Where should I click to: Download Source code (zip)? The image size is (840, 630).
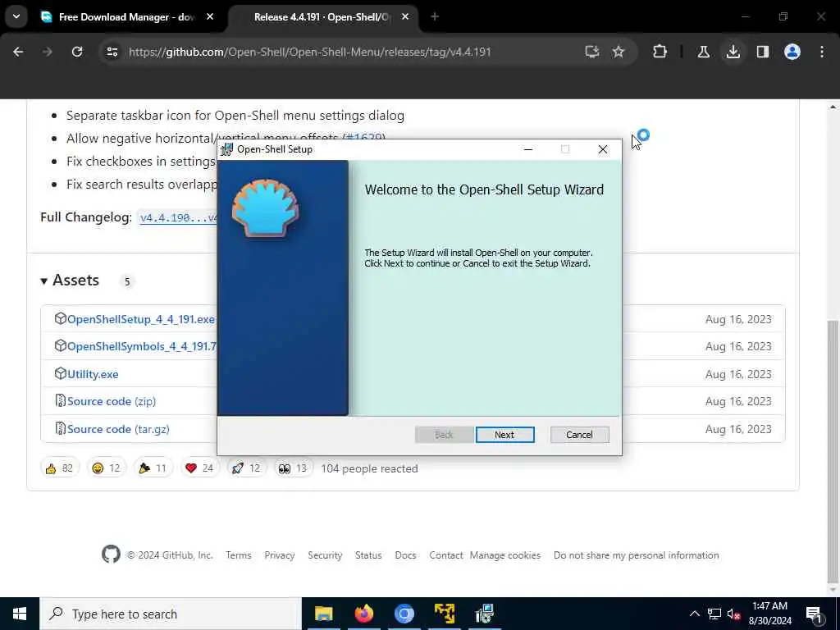click(x=112, y=401)
